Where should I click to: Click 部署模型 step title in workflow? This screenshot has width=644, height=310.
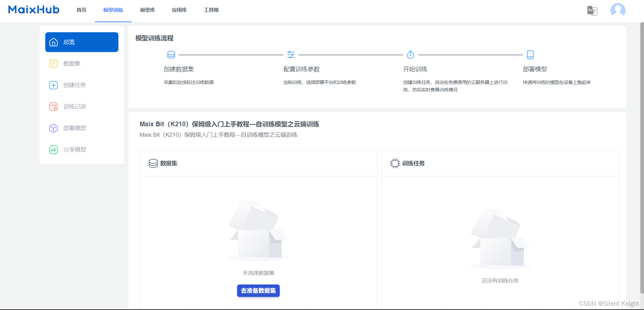pyautogui.click(x=535, y=69)
